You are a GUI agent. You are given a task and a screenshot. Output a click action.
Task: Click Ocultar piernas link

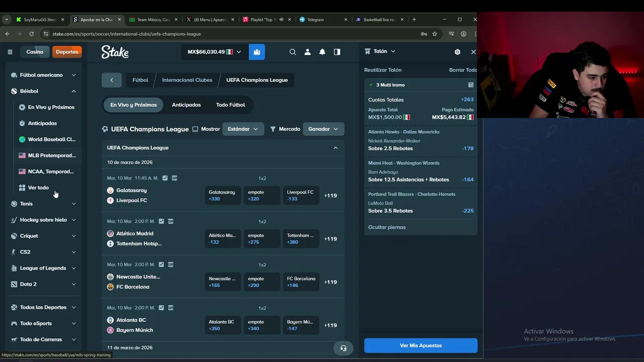[x=387, y=227]
